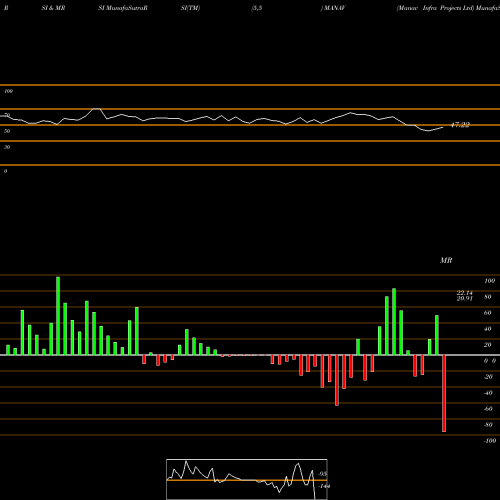This screenshot has width=500, height=500.
Task: Click the long red bar at the MR histogram's end
Action: pos(444,393)
